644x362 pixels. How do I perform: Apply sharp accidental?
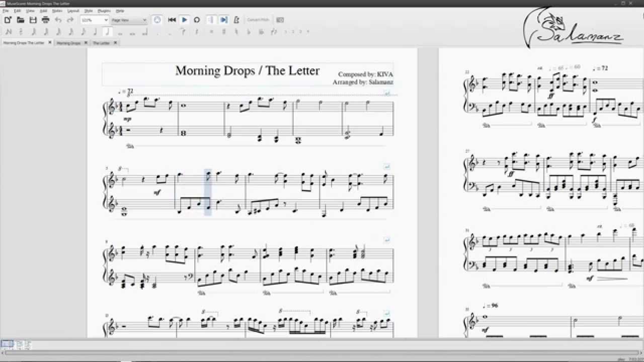point(224,32)
